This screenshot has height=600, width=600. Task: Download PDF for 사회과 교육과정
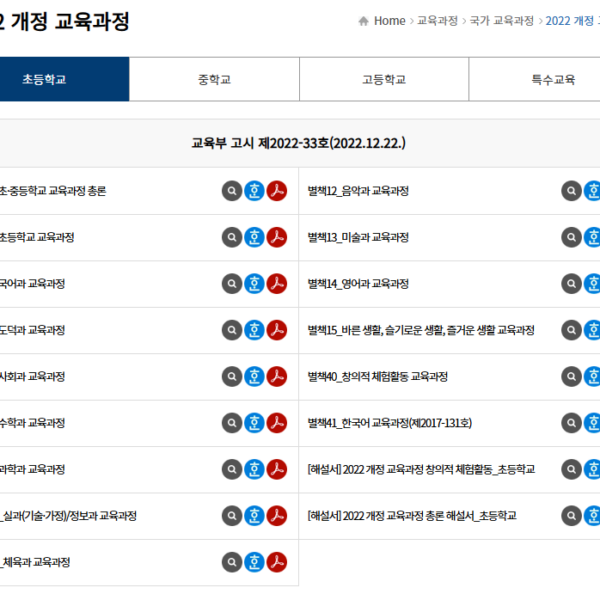[277, 377]
